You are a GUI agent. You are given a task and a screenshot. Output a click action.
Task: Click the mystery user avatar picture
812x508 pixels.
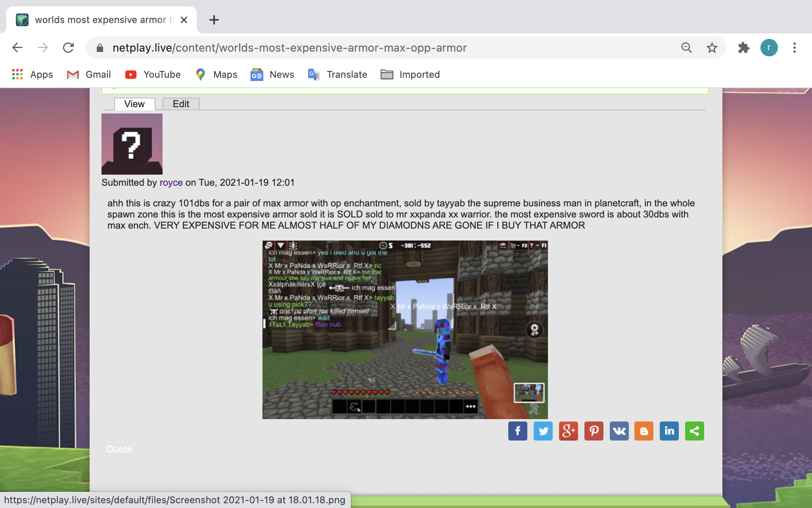[x=132, y=144]
